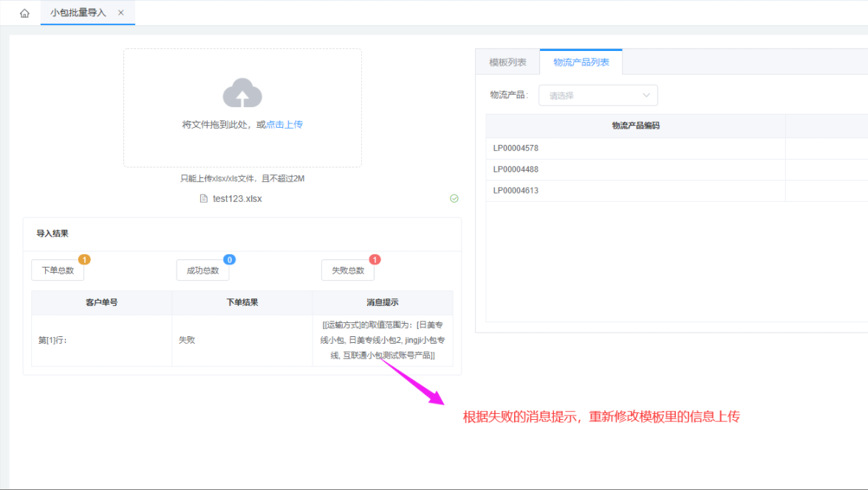Select the 物流产品列表 tab
868x490 pixels.
pos(581,62)
